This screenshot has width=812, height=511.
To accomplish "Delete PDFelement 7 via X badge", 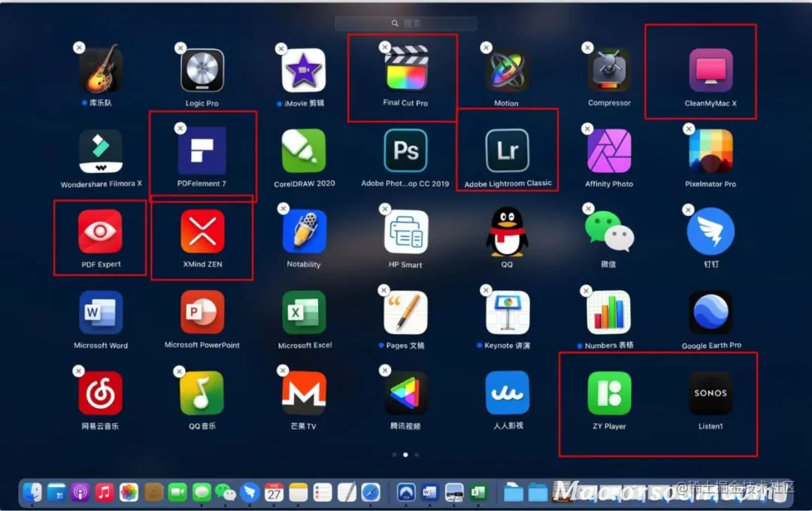I will coord(180,128).
